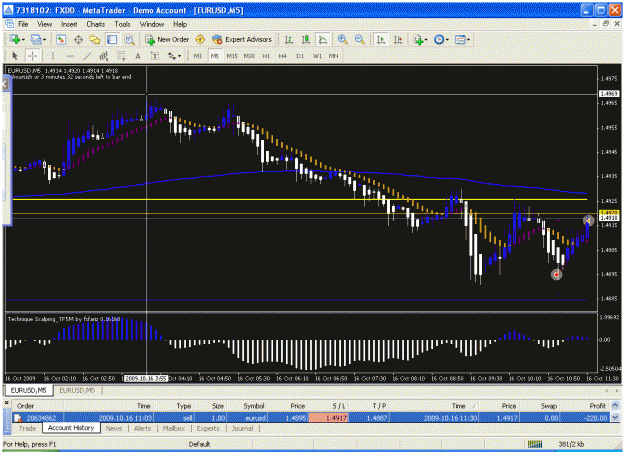This screenshot has width=625, height=452.
Task: Open the Strategy Tester magnifier icon
Action: 129,39
